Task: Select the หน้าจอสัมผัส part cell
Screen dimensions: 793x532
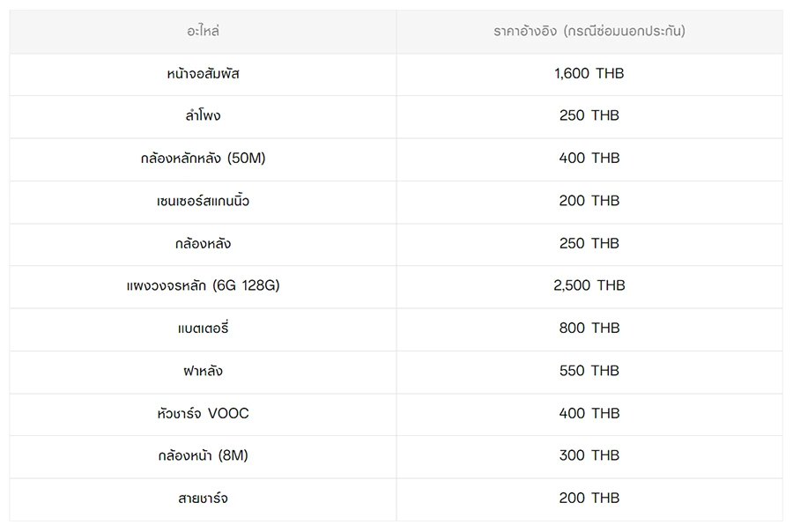Action: [203, 74]
